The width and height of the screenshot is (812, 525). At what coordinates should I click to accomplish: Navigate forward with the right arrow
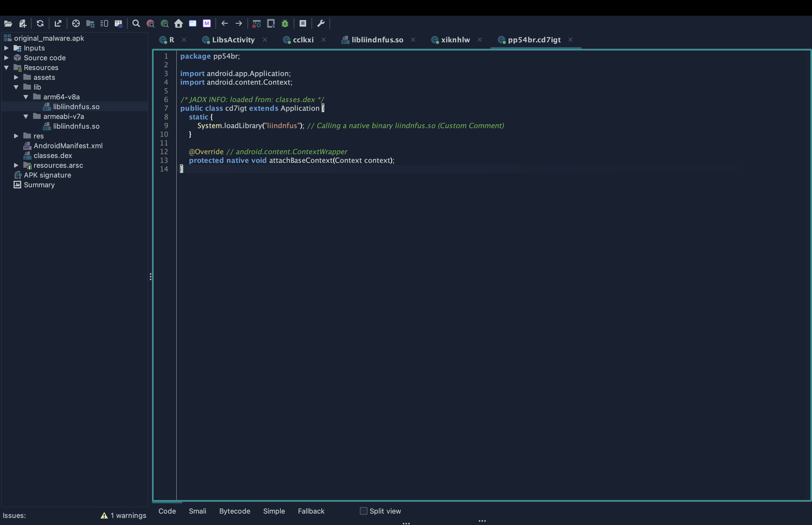(239, 24)
